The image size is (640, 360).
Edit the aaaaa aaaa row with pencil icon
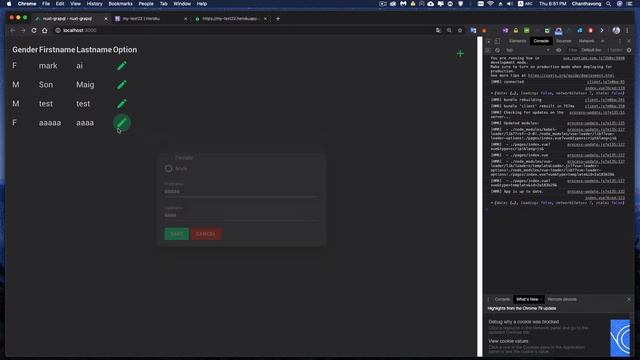(x=122, y=122)
